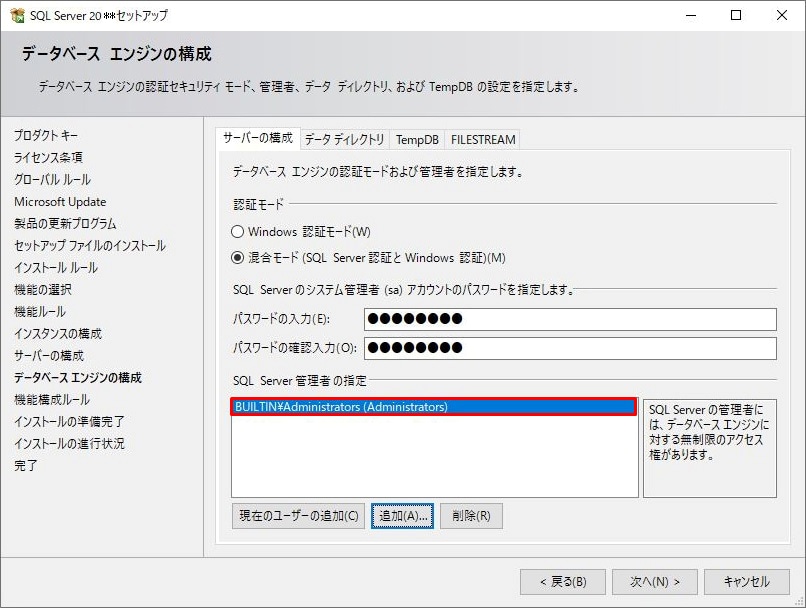Image resolution: width=806 pixels, height=608 pixels.
Task: Click インストールの進行状況 step in sidebar
Action: click(x=69, y=444)
